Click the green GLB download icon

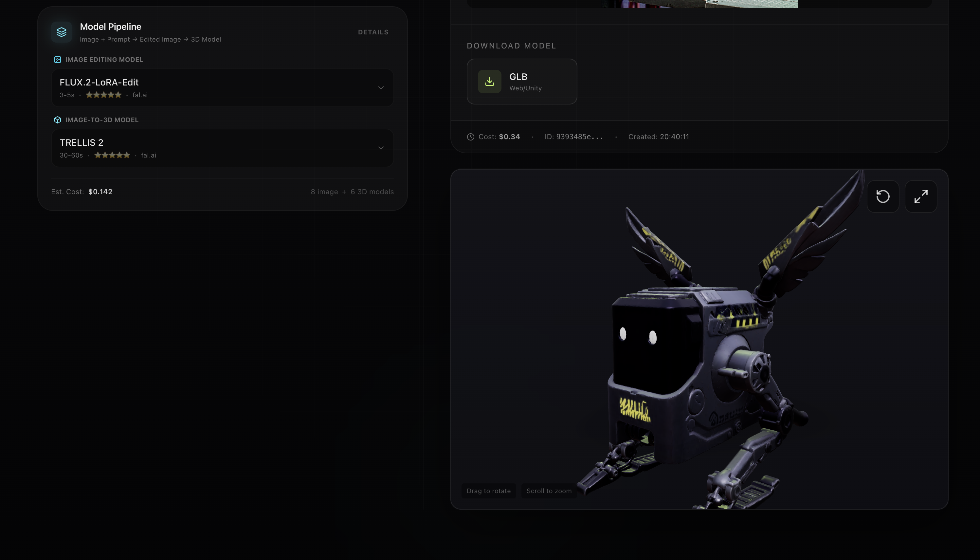point(489,82)
